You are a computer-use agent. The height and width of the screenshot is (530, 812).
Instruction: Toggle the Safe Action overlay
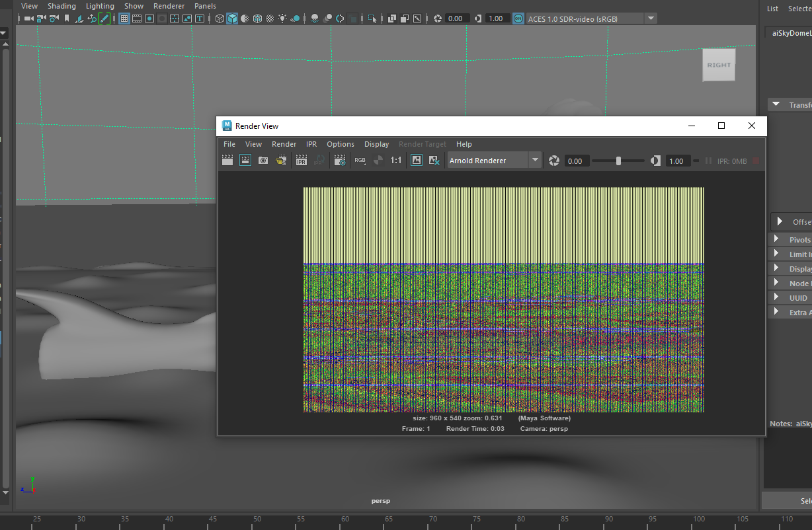coord(187,19)
